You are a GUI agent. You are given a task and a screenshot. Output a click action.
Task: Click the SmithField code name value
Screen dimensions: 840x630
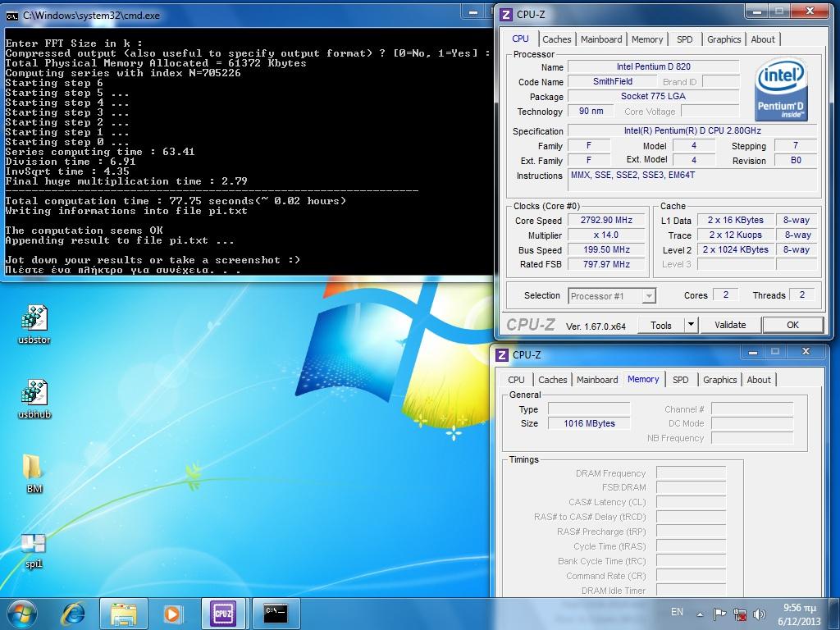(612, 81)
